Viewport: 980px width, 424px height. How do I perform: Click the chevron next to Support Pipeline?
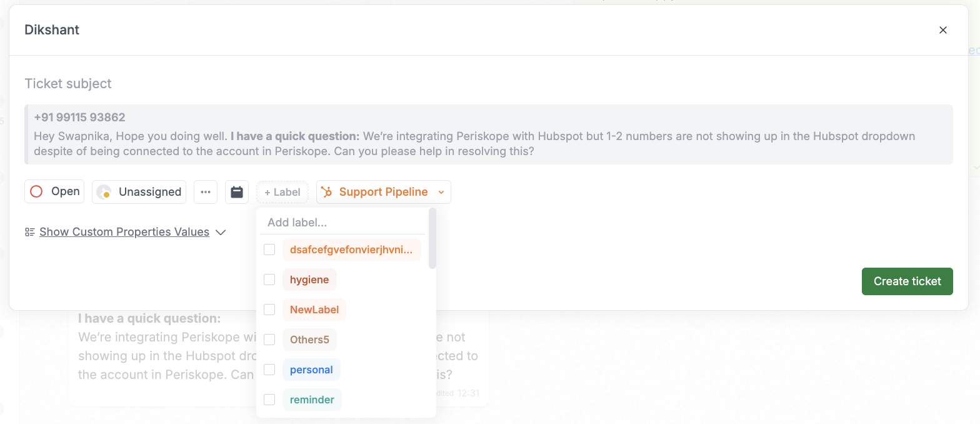[441, 192]
